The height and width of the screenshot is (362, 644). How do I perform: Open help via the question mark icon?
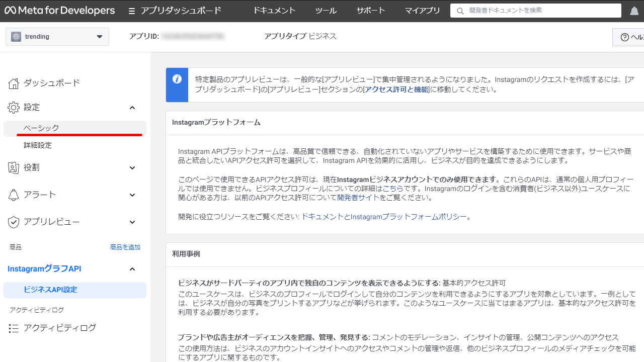[624, 37]
